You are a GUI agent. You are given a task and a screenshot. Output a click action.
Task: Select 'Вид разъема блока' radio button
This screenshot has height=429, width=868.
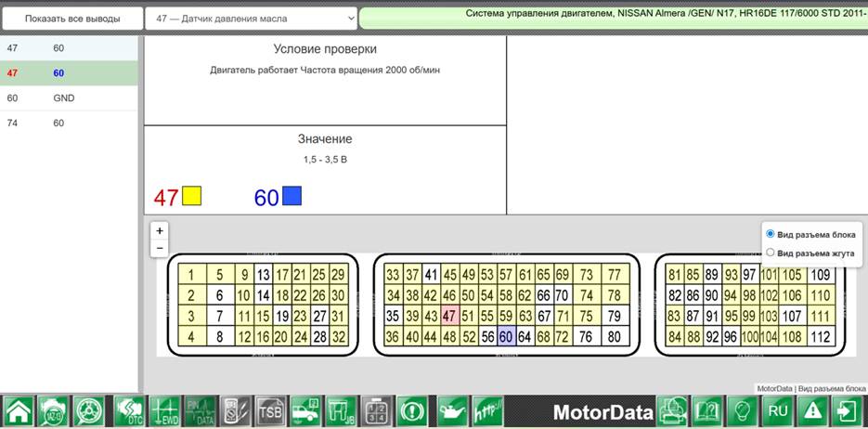point(770,235)
